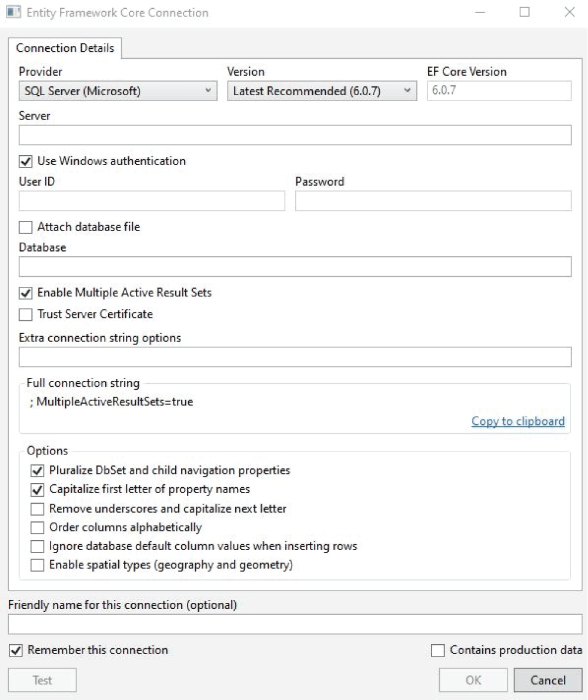Enable Attach database file option
The height and width of the screenshot is (700, 588).
(26, 227)
